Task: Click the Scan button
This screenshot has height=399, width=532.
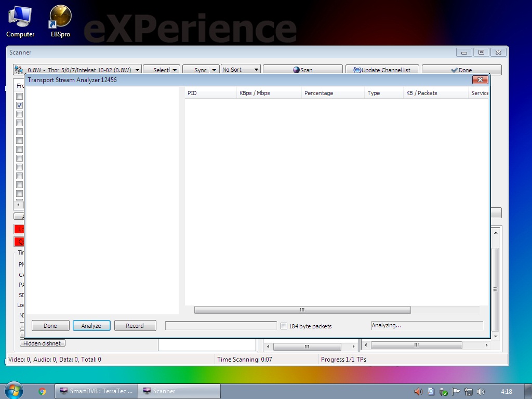Action: point(303,70)
